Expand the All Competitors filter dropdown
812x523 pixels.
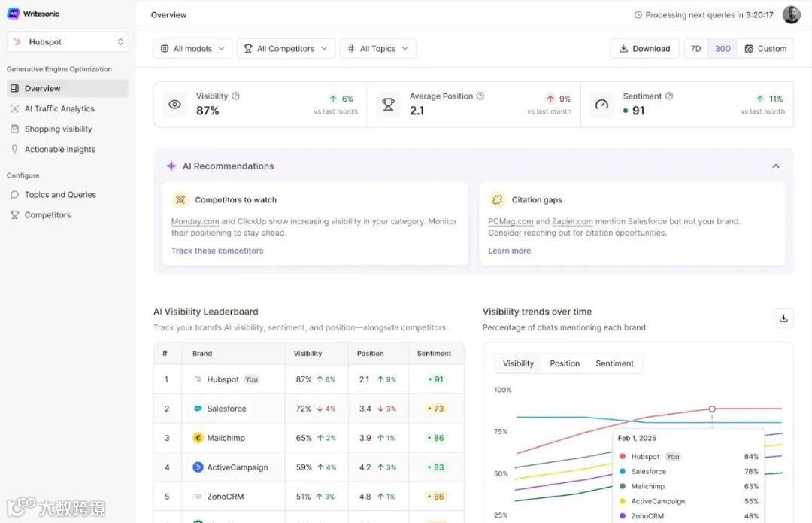coord(286,49)
